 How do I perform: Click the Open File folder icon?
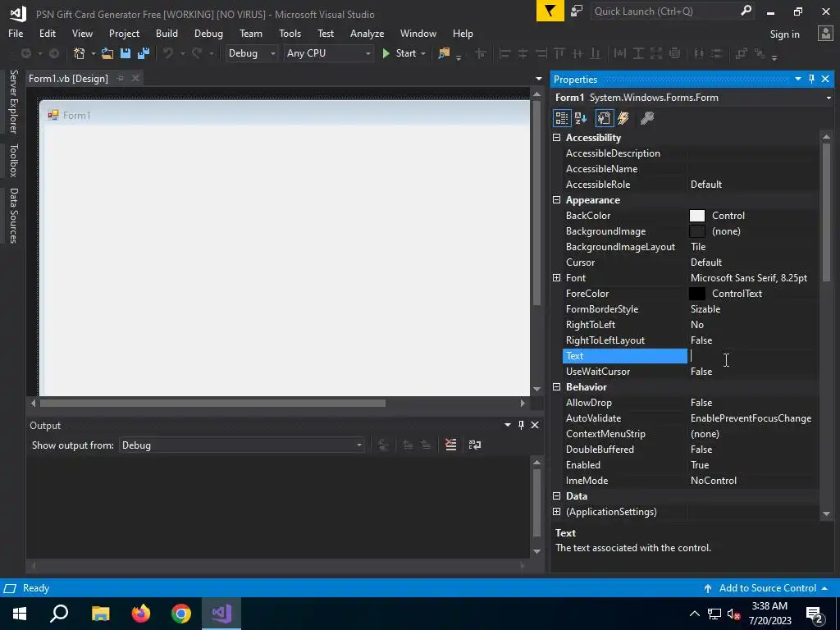point(107,53)
